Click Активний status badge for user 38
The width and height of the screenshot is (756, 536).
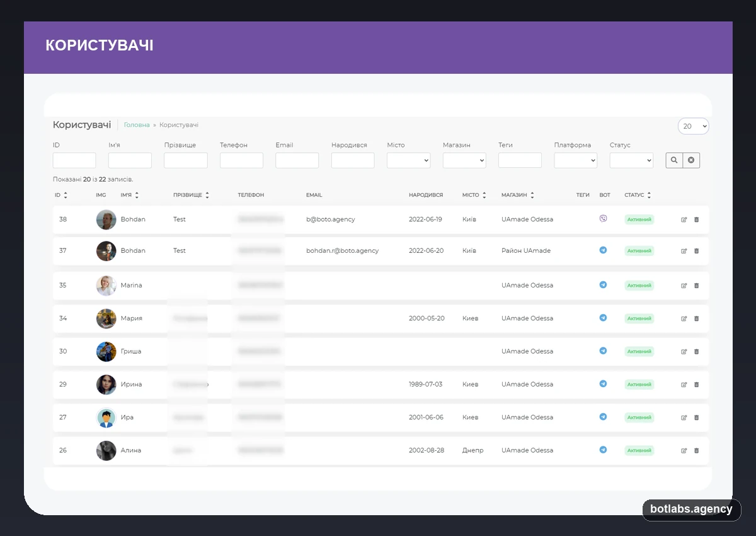pyautogui.click(x=639, y=219)
